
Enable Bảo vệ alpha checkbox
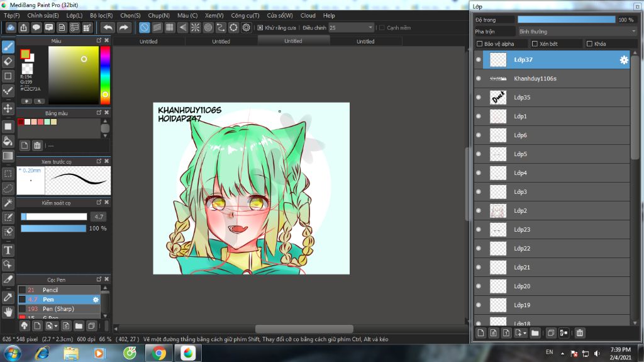coord(479,43)
